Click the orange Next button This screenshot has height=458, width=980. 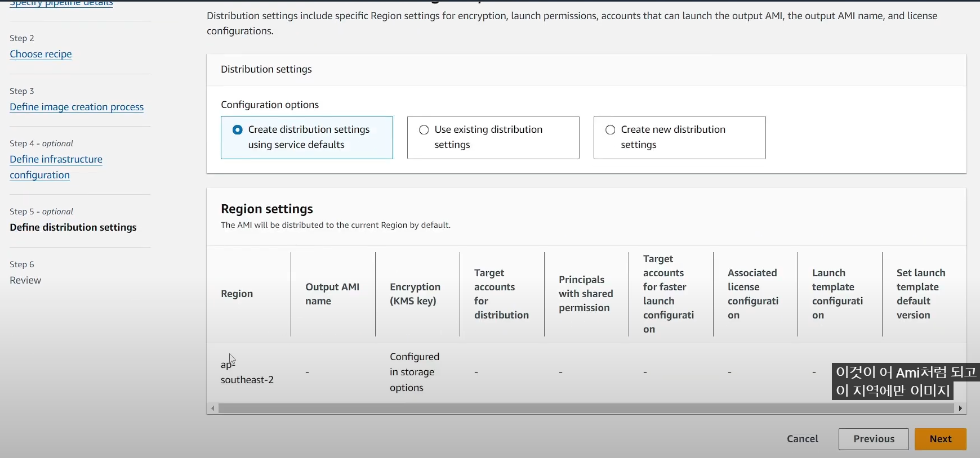click(941, 439)
